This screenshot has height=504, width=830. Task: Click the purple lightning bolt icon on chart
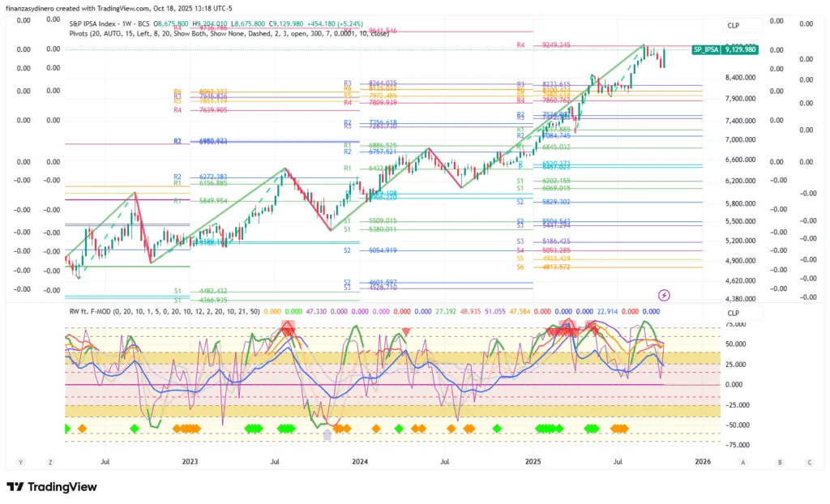coord(665,295)
